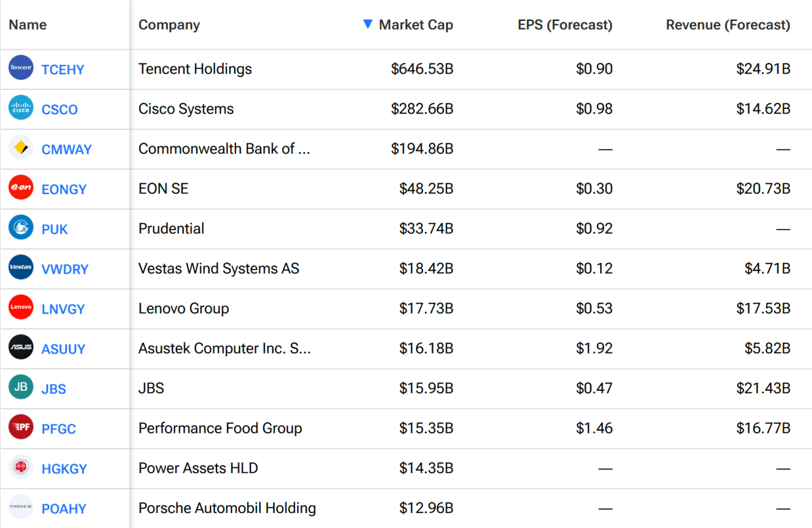Click the $646.53B market cap value
812x528 pixels.
coord(422,69)
